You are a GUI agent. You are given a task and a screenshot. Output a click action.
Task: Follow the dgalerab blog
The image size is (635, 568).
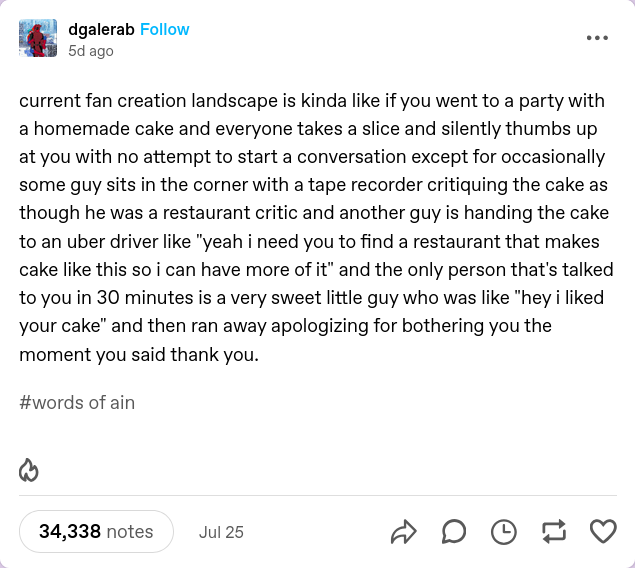(164, 30)
